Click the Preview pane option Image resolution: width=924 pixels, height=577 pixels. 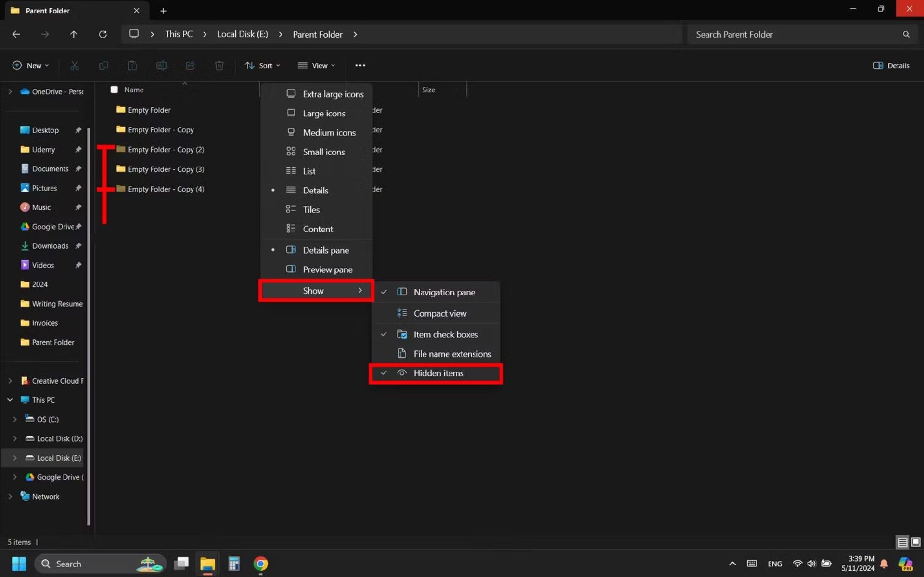click(x=328, y=269)
